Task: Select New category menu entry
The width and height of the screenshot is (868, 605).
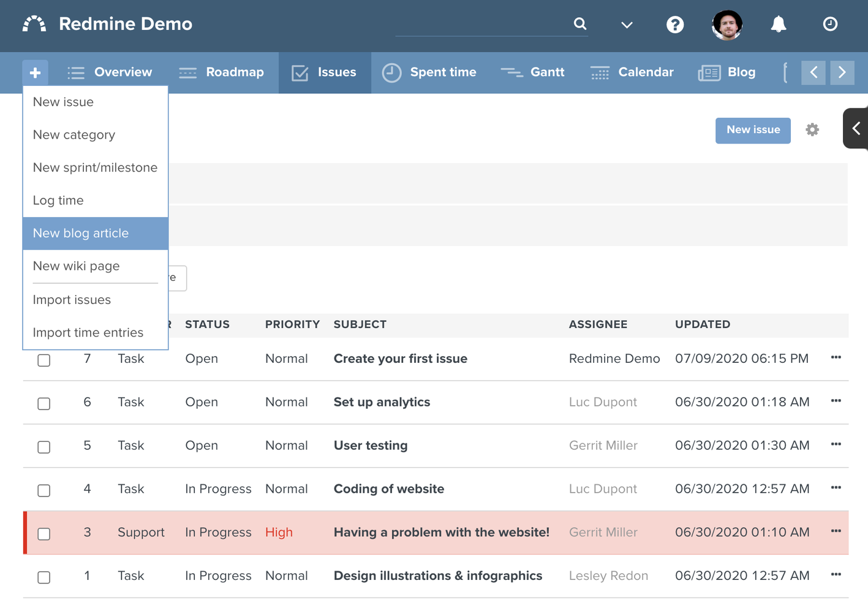Action: point(96,135)
